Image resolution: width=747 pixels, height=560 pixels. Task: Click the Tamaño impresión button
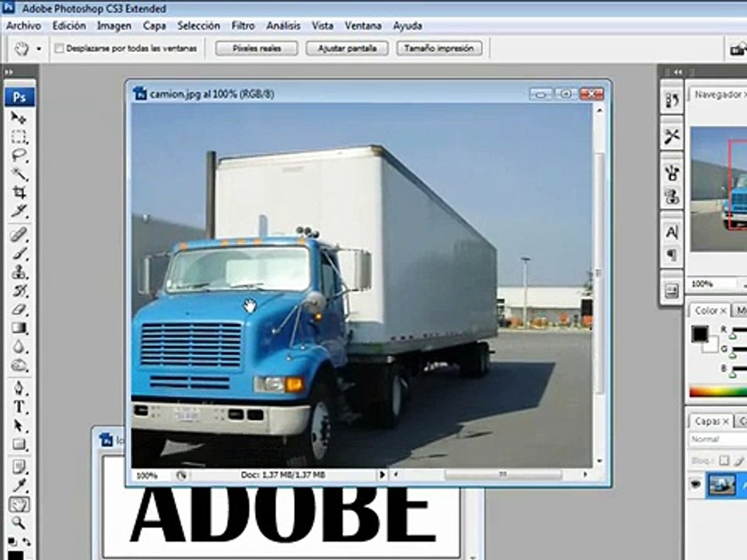click(x=439, y=48)
